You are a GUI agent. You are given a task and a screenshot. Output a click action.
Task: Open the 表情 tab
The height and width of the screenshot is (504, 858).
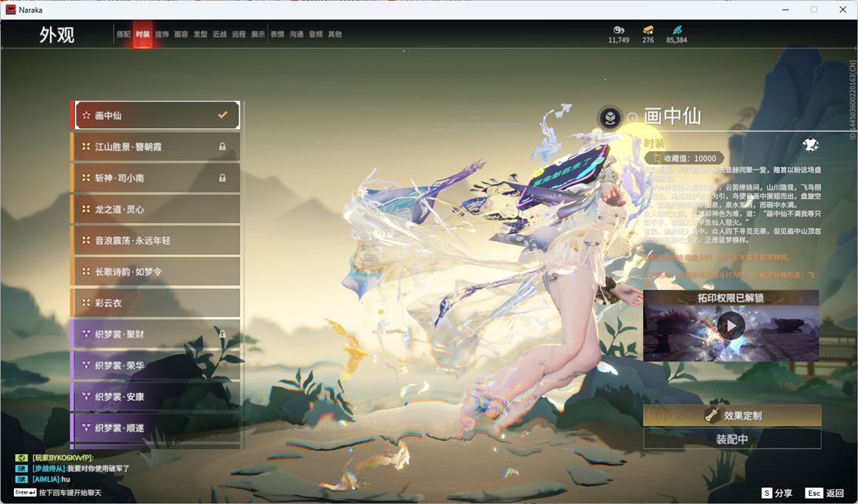277,34
